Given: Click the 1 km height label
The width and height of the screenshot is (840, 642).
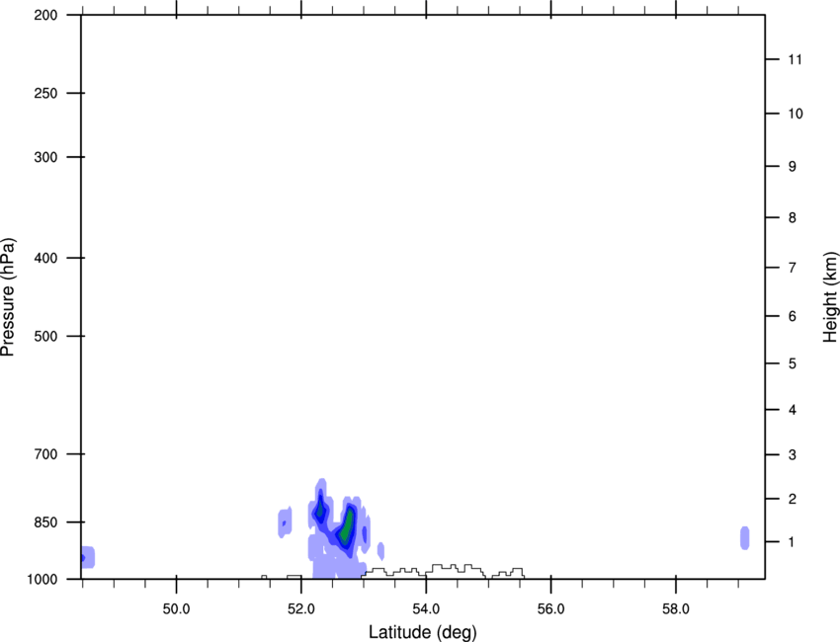Looking at the screenshot, I should 792,542.
